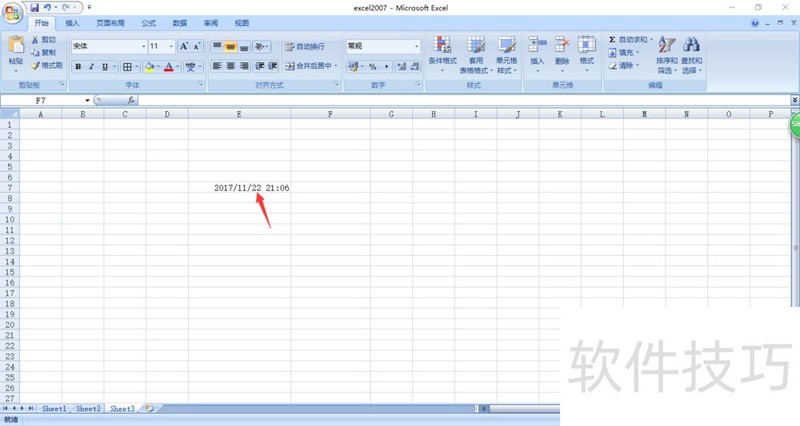Apply comma style number format
The image size is (800, 426).
[386, 66]
